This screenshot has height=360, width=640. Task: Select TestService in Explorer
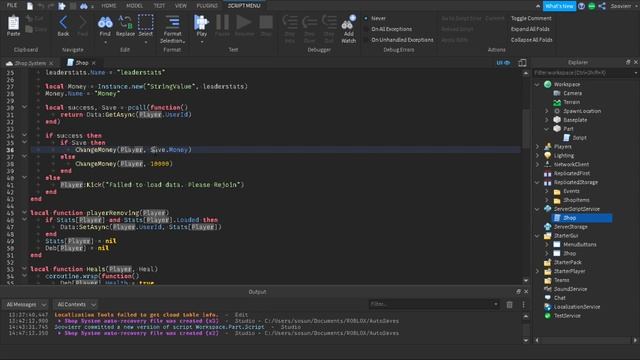[567, 316]
